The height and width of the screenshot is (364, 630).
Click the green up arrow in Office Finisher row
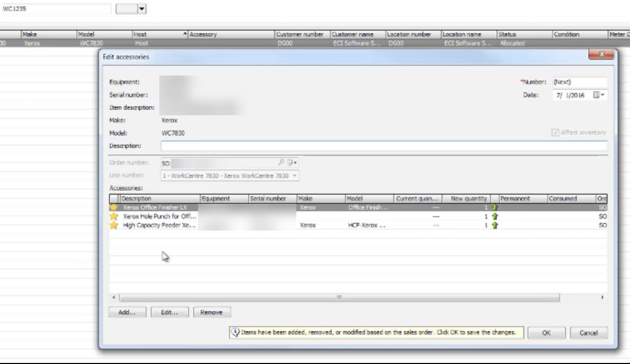tap(494, 207)
